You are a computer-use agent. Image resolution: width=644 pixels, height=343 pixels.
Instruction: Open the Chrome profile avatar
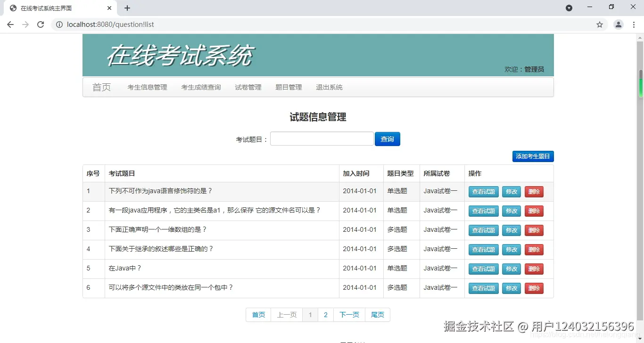coord(619,24)
